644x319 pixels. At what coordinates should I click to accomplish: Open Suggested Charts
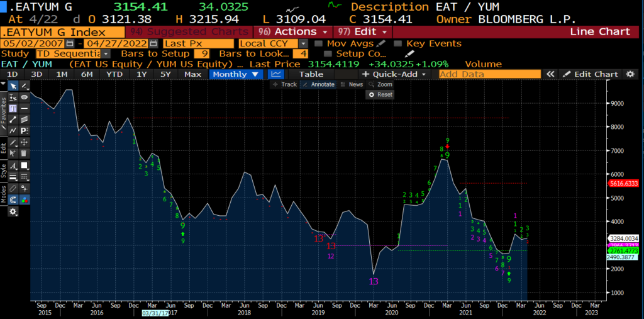(189, 32)
